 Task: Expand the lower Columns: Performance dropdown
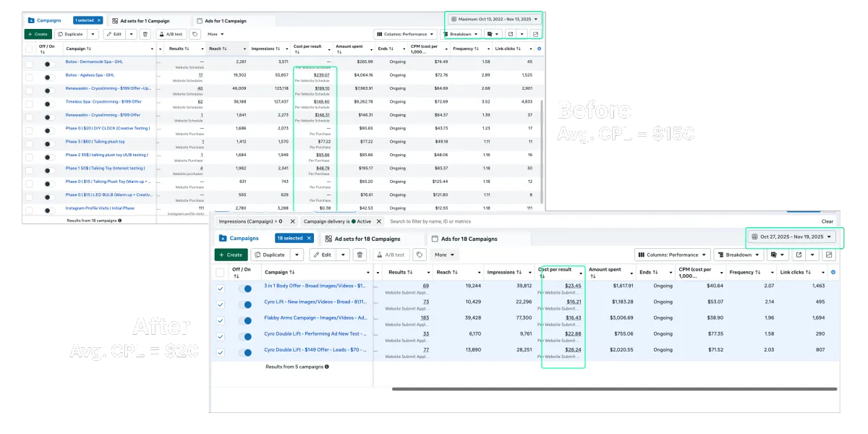[x=672, y=255]
